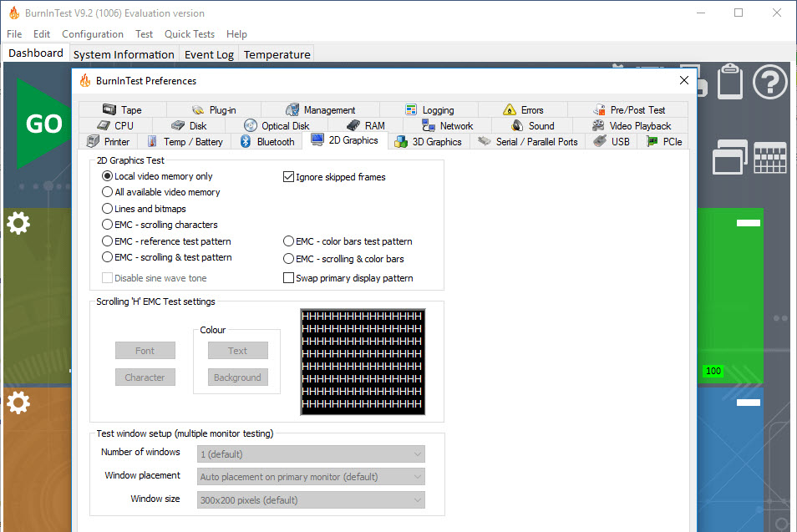Click the Serial / Parallel Ports connector icon

coord(485,141)
